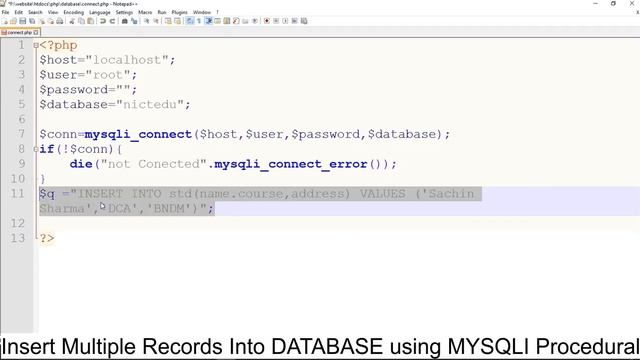This screenshot has width=640, height=360.
Task: Click the Paste toolbar icon
Action: pyautogui.click(x=91, y=21)
